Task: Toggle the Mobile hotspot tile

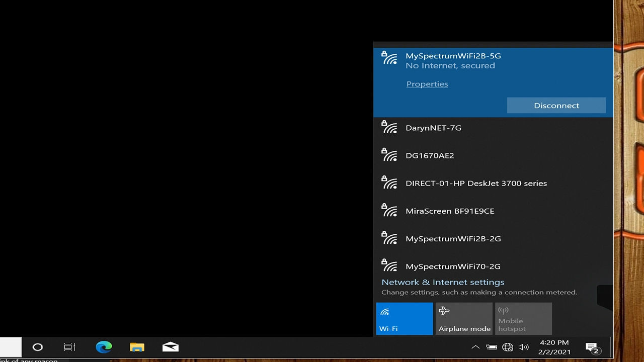Action: [523, 319]
